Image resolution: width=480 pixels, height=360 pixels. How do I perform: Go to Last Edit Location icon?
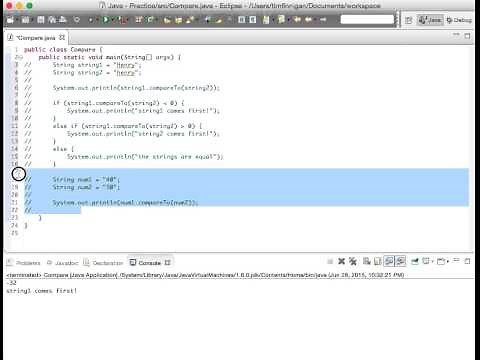297,20
